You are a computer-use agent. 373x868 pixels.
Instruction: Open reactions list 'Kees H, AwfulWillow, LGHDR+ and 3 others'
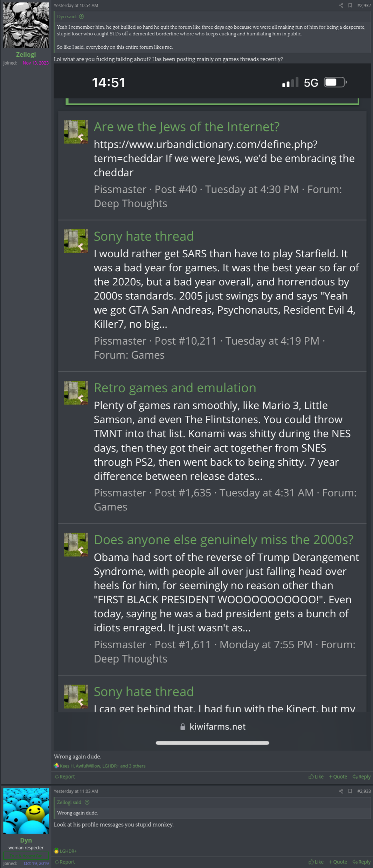tap(102, 766)
